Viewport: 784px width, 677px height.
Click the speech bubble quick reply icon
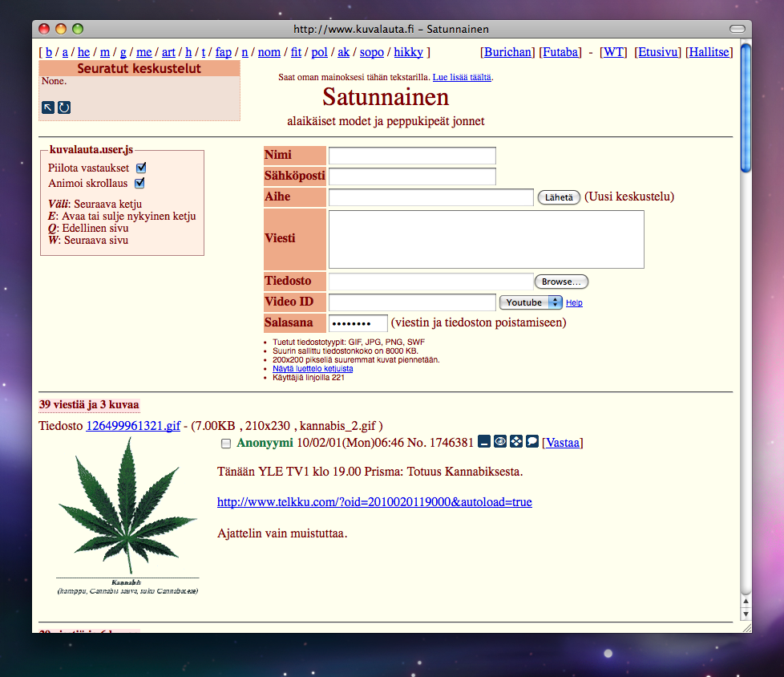(x=532, y=442)
